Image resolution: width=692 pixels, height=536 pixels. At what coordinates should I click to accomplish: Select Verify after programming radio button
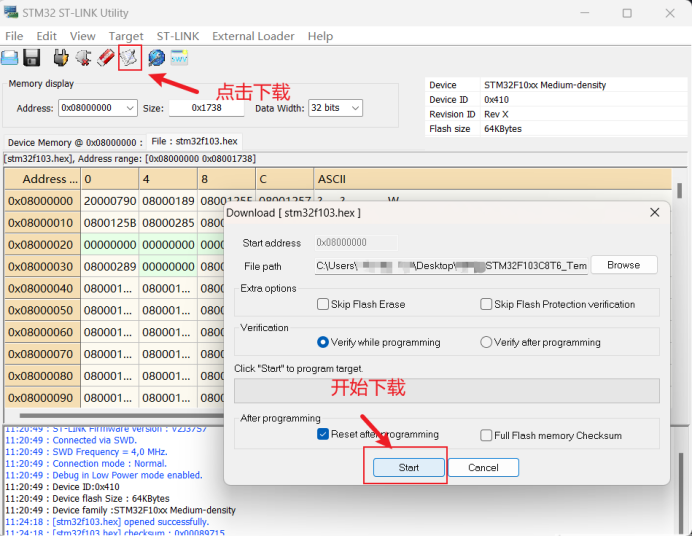[486, 342]
